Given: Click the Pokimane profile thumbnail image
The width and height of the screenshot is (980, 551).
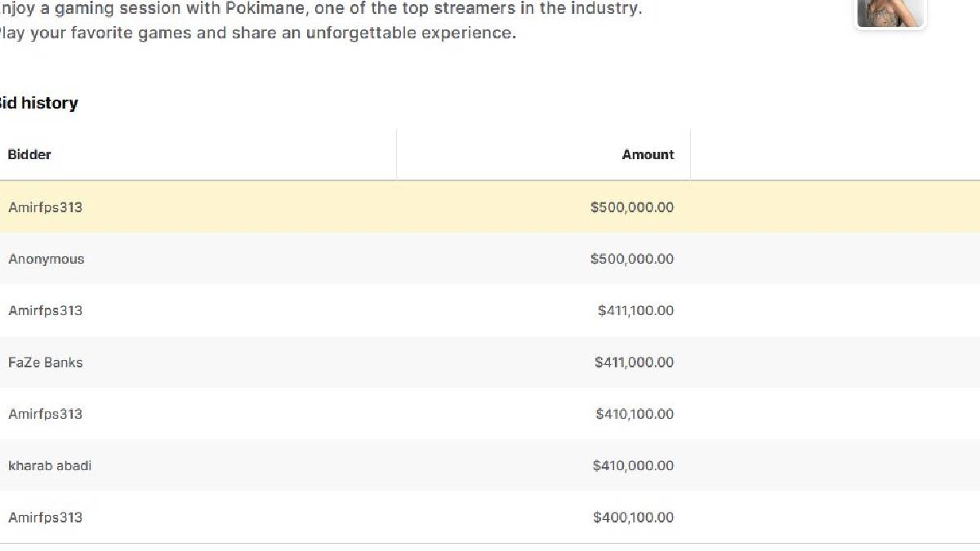Looking at the screenshot, I should pyautogui.click(x=889, y=12).
